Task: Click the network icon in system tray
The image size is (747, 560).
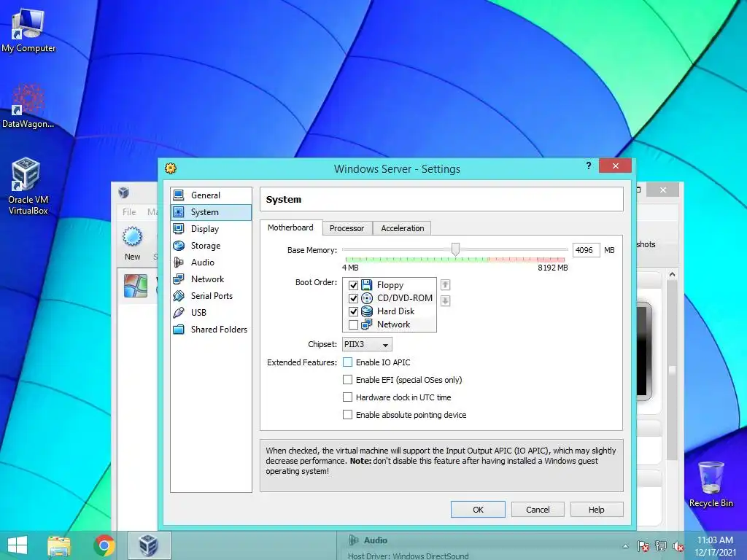Action: (661, 546)
